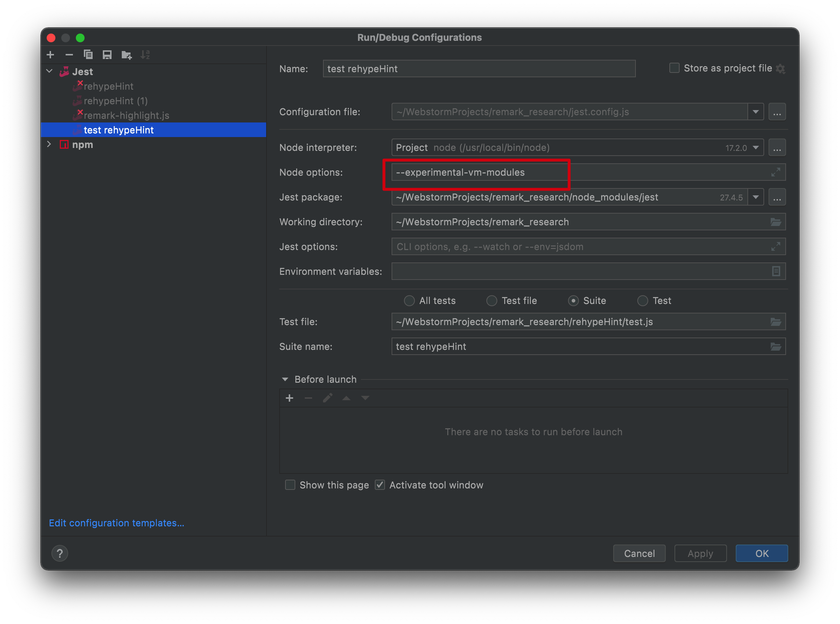The width and height of the screenshot is (840, 624).
Task: Browse for Node interpreter with ellipsis button
Action: click(777, 148)
